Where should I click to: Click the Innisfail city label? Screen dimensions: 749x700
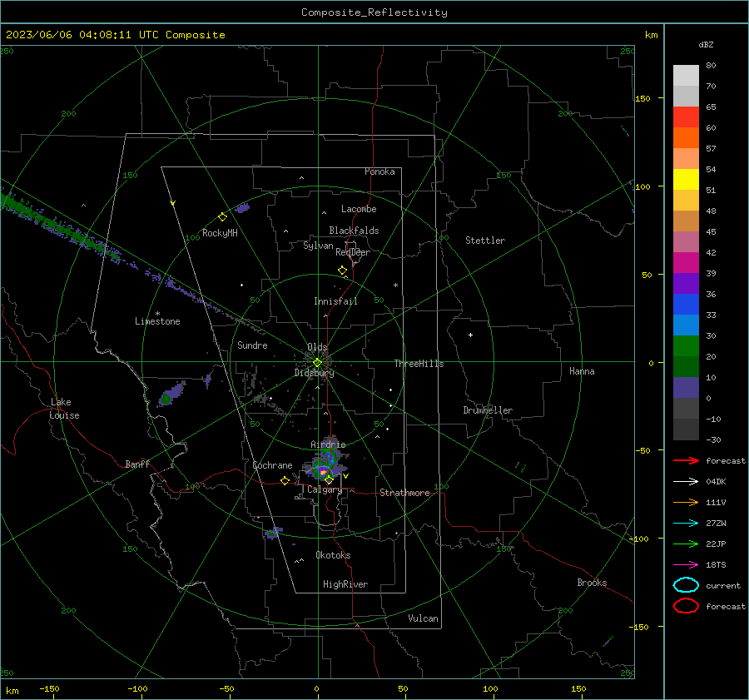[x=335, y=301]
